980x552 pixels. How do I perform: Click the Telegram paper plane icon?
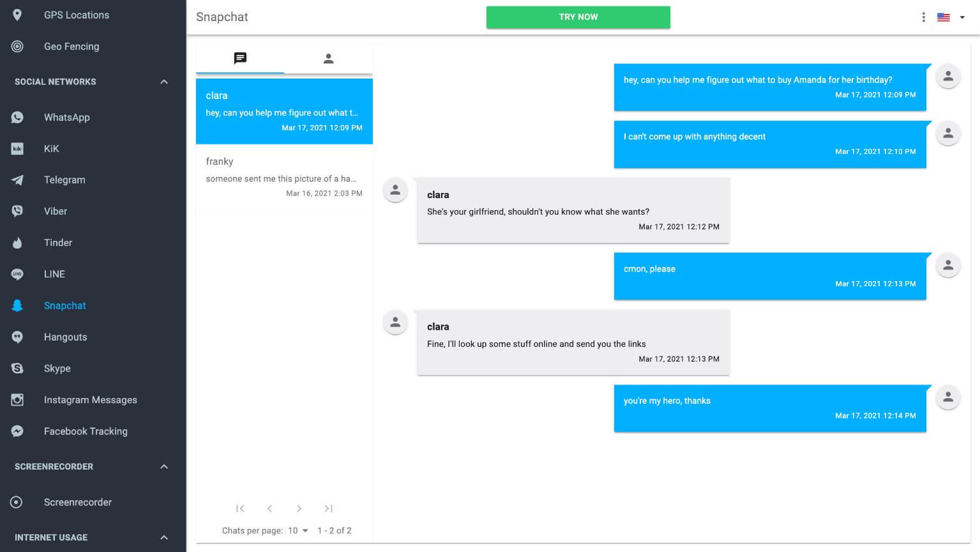click(17, 180)
